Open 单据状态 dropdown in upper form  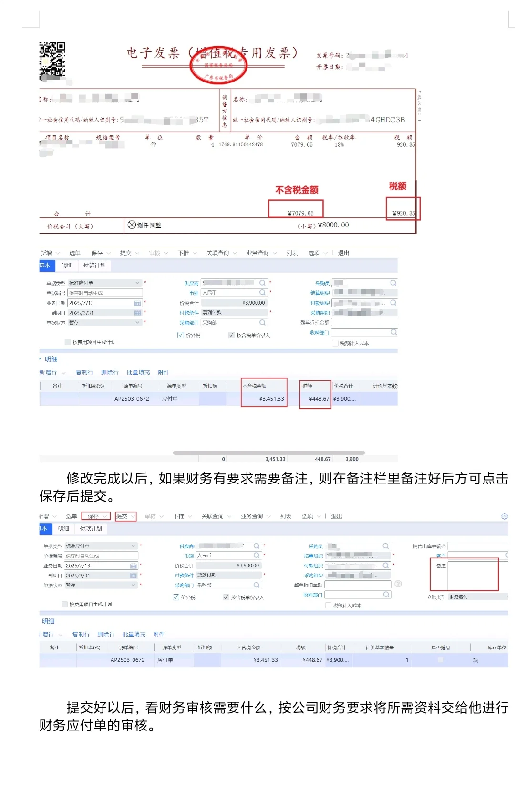click(137, 323)
